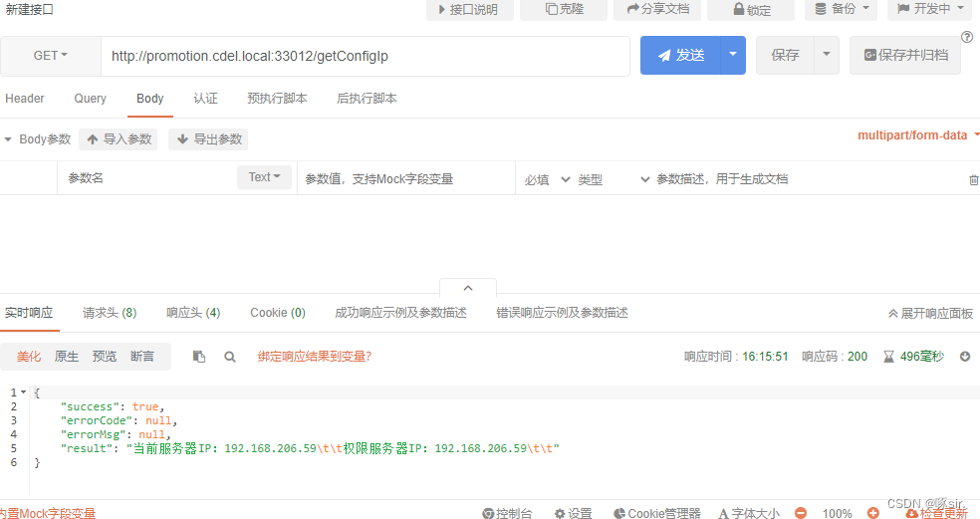
Task: Click the 发送 send button
Action: pyautogui.click(x=680, y=55)
